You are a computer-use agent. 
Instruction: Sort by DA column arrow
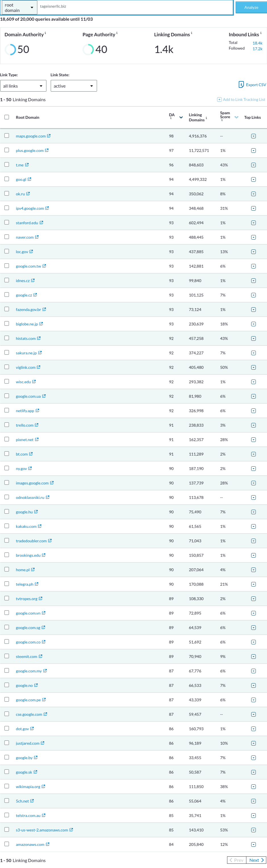181,118
